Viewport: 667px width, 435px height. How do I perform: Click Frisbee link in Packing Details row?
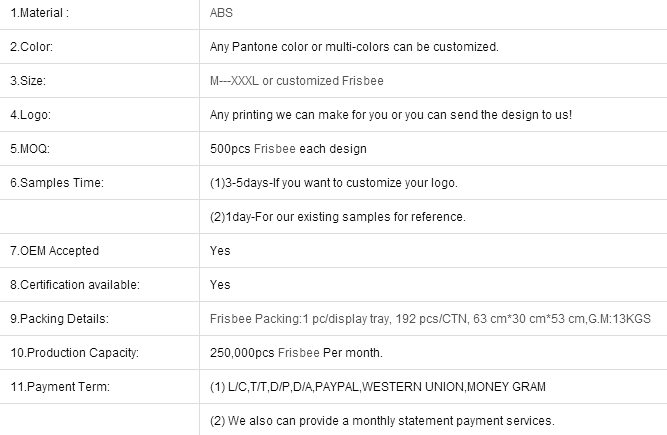click(x=230, y=319)
